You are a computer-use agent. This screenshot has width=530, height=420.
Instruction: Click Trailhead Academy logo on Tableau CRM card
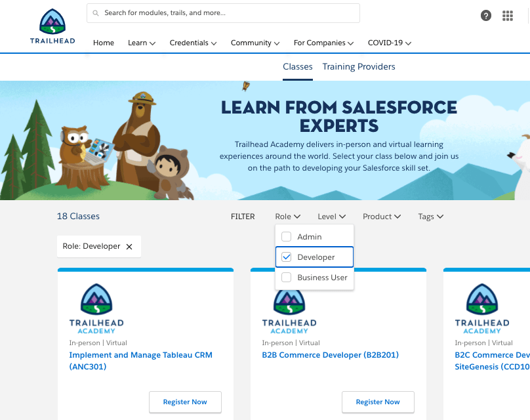tap(96, 308)
